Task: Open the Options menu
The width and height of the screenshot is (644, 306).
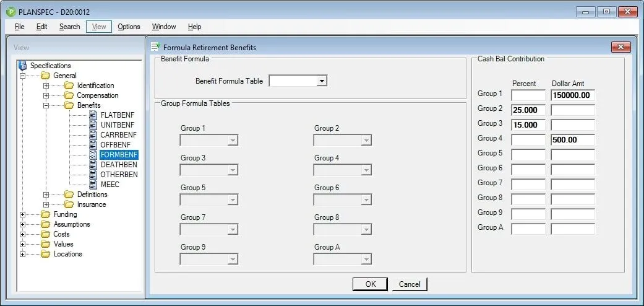Action: (129, 27)
